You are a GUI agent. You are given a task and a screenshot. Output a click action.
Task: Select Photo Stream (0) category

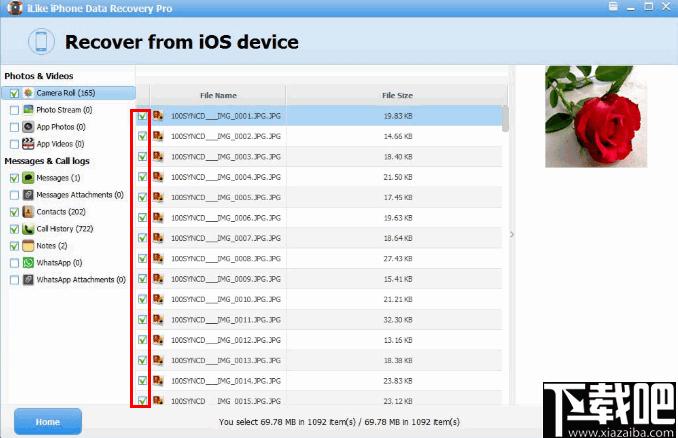pyautogui.click(x=64, y=110)
